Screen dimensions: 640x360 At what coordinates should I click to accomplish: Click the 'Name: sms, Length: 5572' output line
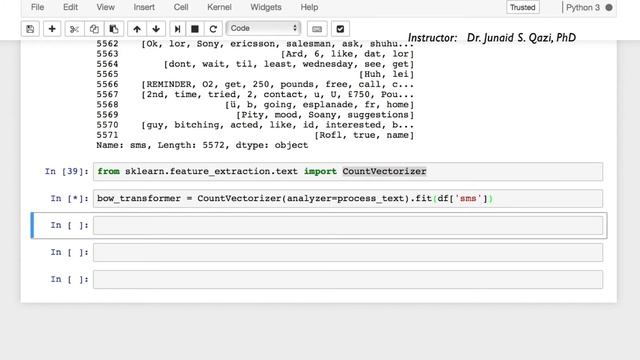pos(202,145)
